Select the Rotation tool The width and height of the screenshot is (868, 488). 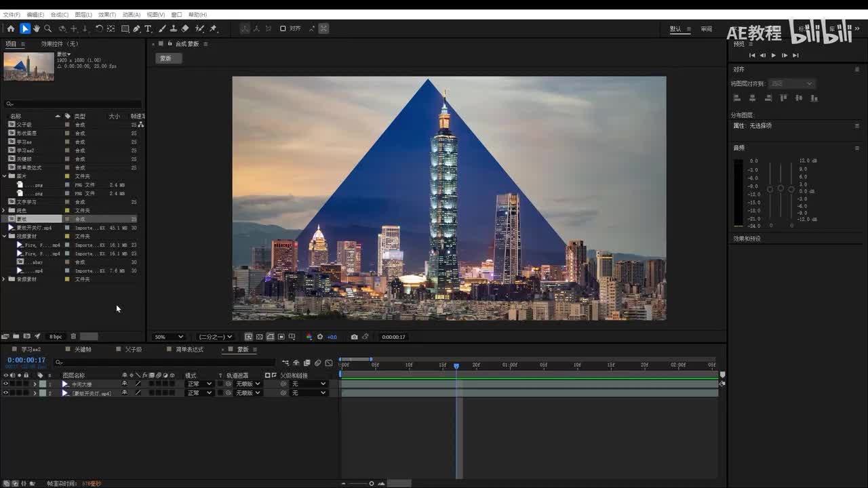[x=99, y=28]
